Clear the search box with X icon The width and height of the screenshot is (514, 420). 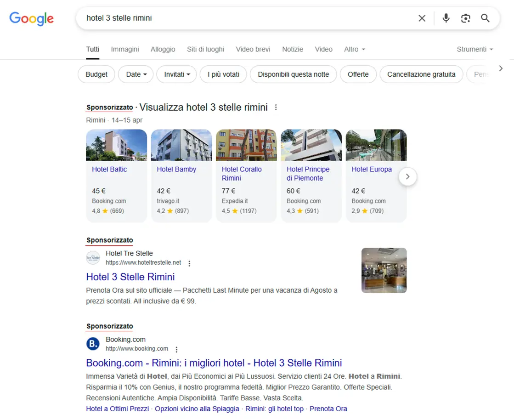click(422, 18)
